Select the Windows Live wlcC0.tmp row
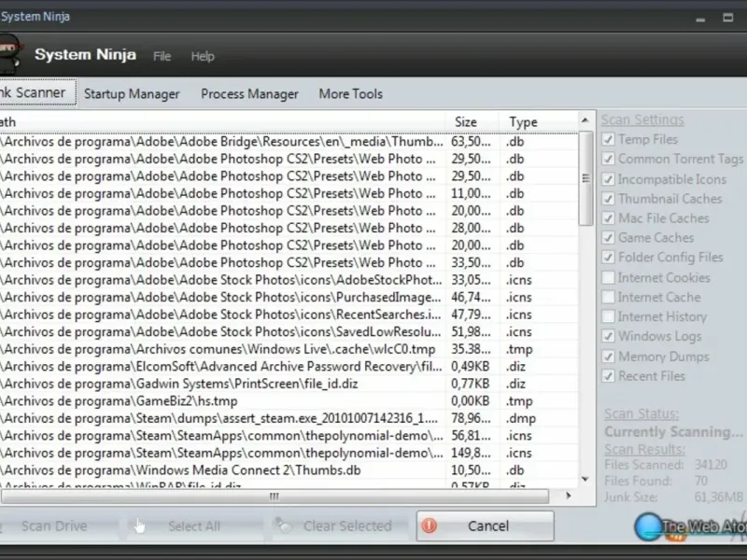 [289, 349]
